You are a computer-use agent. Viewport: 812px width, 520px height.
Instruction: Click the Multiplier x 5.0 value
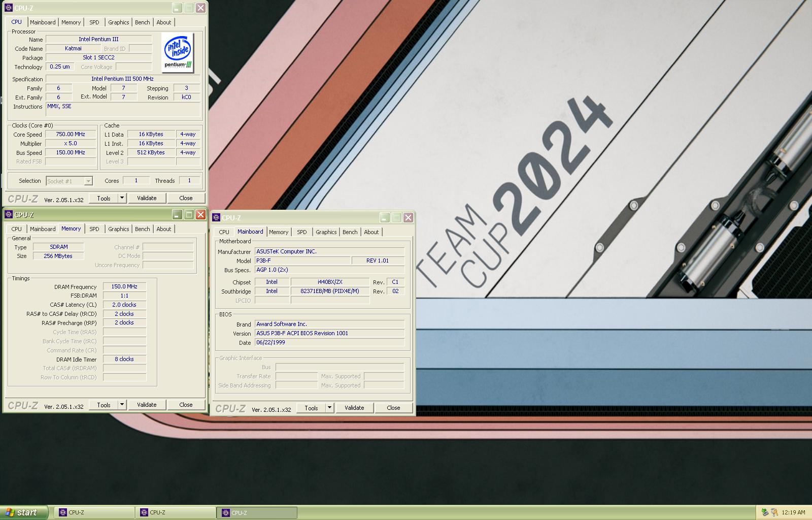pyautogui.click(x=71, y=144)
